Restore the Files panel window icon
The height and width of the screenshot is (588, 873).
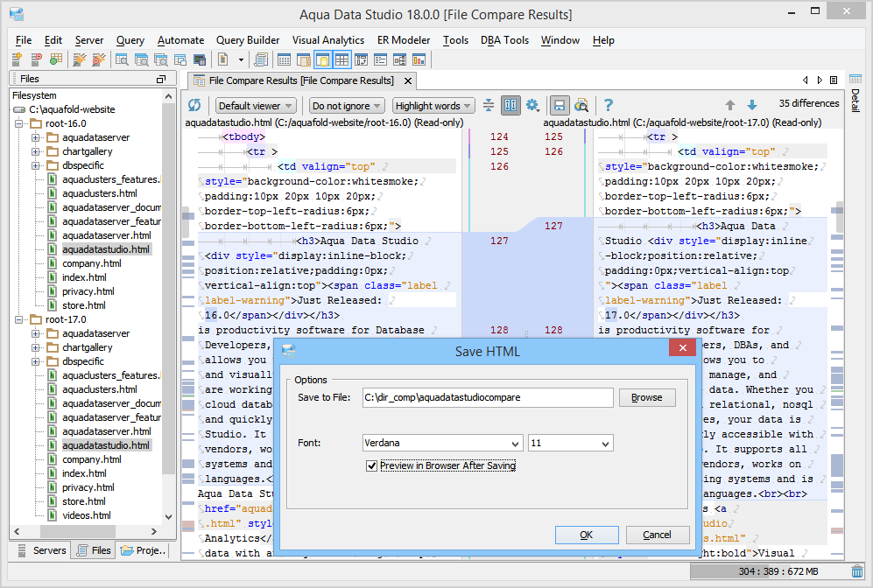tap(161, 79)
